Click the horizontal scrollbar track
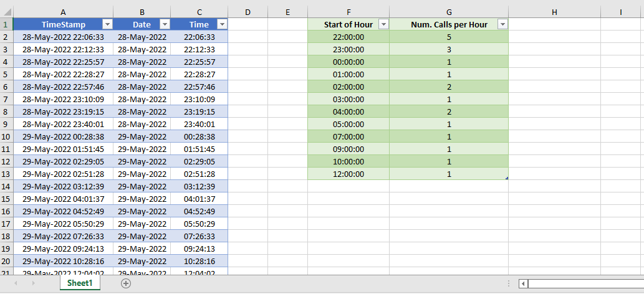Screen dimensions: 644x294 pyautogui.click(x=586, y=283)
